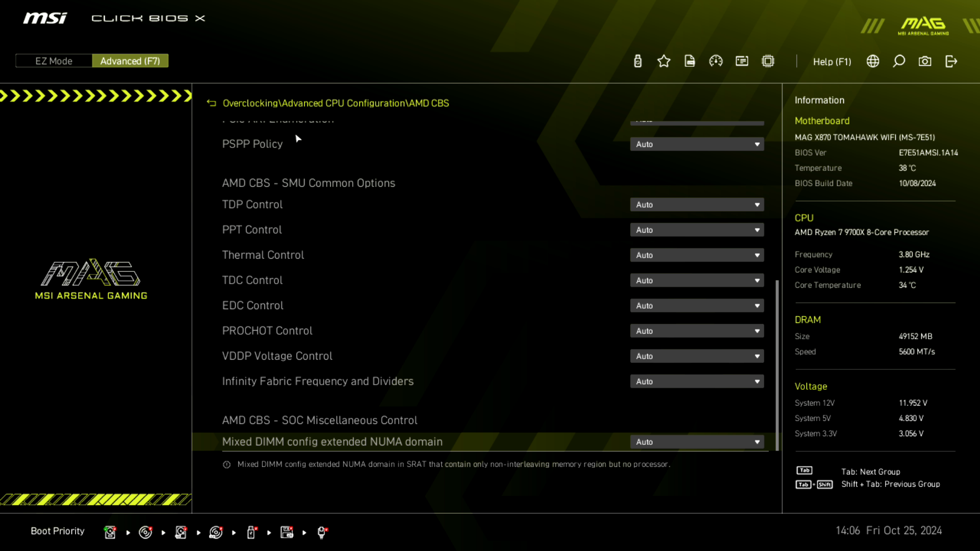Take a screenshot with camera icon
Image resolution: width=980 pixels, height=551 pixels.
(x=925, y=61)
